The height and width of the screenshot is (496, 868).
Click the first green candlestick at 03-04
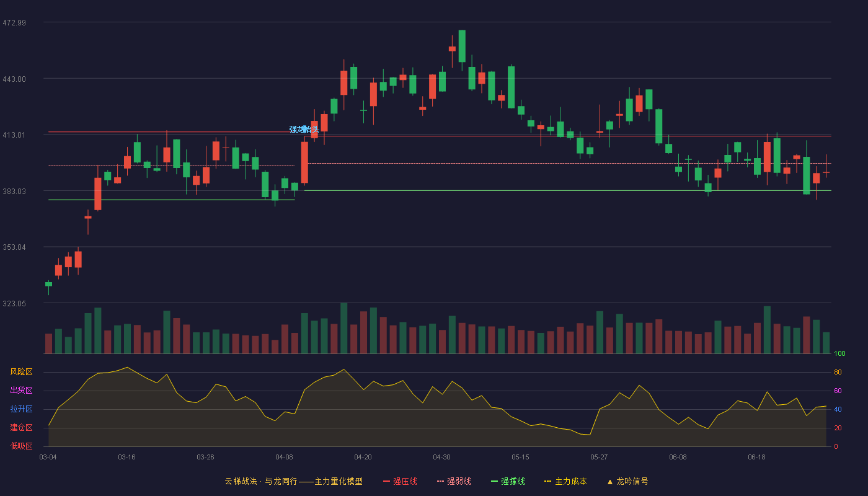pos(48,285)
